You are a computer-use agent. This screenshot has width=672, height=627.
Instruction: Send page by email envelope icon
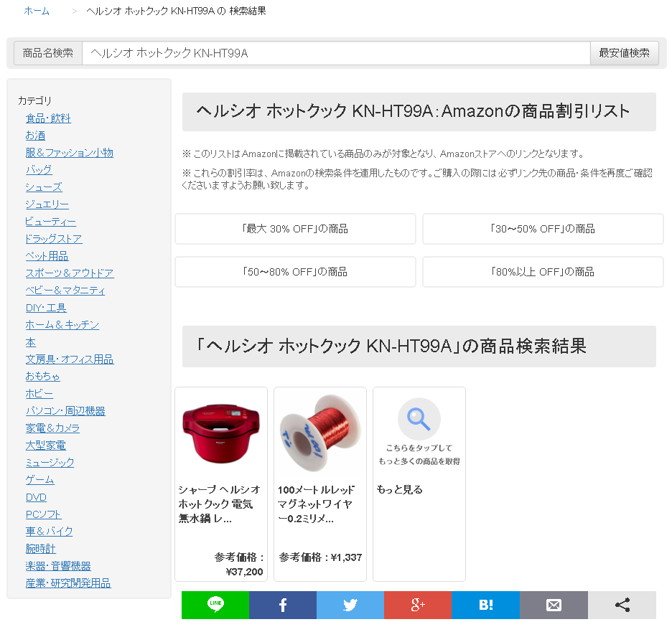click(x=554, y=605)
